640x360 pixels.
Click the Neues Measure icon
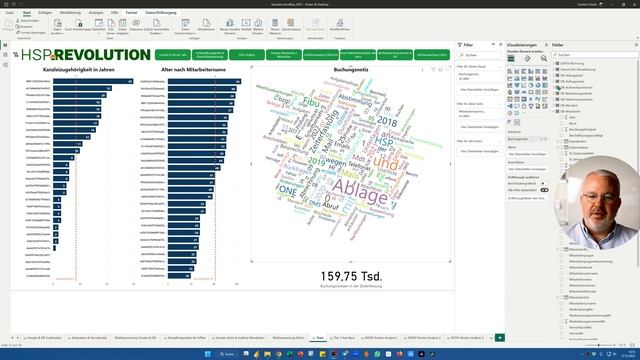click(x=275, y=24)
